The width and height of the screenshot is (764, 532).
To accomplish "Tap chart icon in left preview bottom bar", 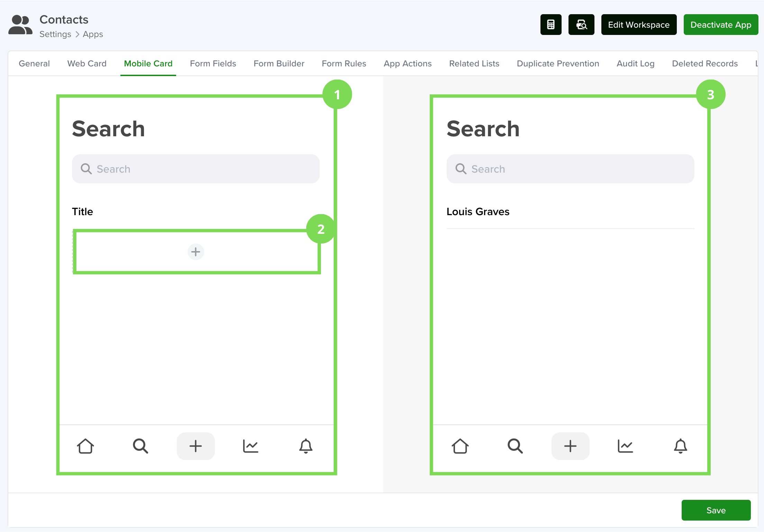I will [251, 446].
